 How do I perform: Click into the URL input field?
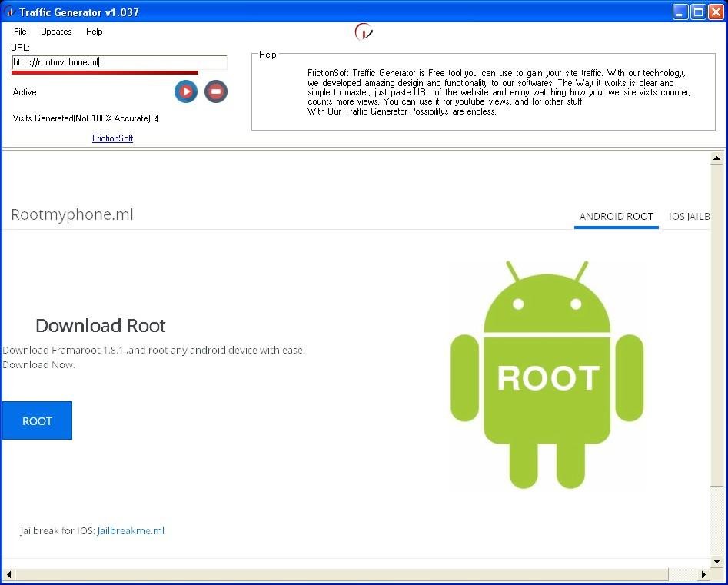pos(119,62)
